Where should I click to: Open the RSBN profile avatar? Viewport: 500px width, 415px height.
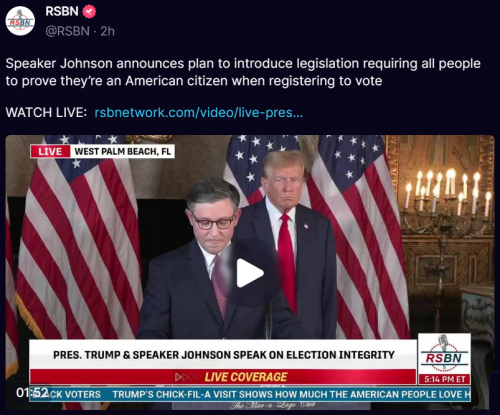pyautogui.click(x=20, y=21)
